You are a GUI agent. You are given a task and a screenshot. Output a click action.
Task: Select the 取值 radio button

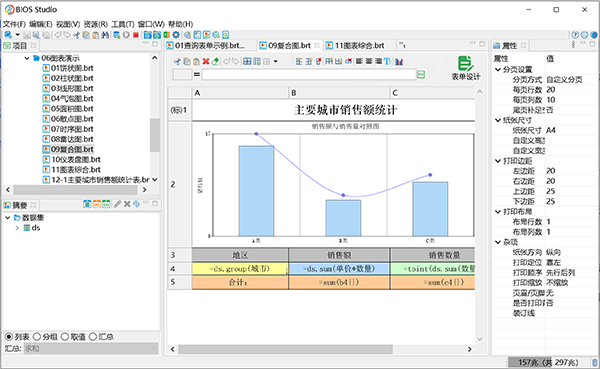point(65,337)
